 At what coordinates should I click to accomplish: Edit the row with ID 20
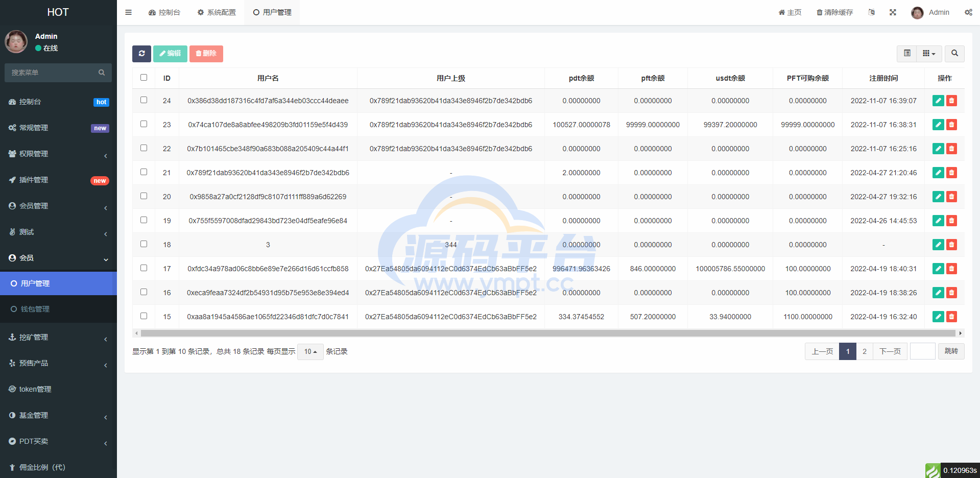[938, 197]
